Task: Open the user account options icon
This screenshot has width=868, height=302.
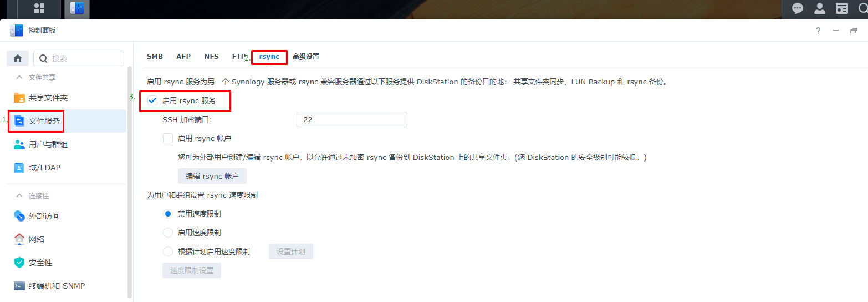Action: pos(820,8)
